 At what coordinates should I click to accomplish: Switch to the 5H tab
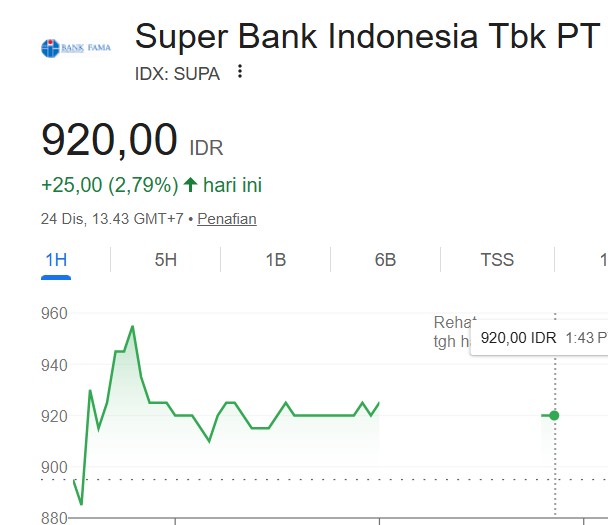point(166,260)
